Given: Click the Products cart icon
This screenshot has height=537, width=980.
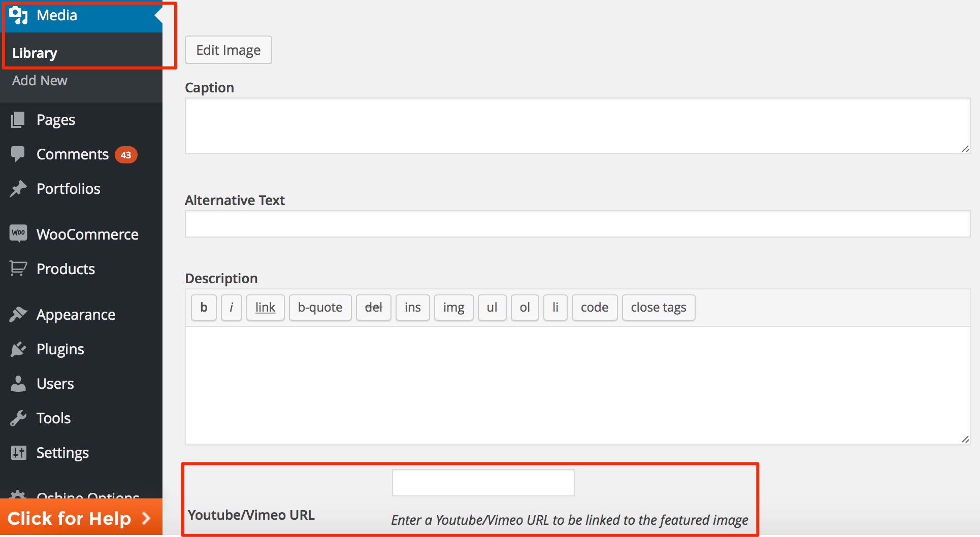Looking at the screenshot, I should pos(18,268).
